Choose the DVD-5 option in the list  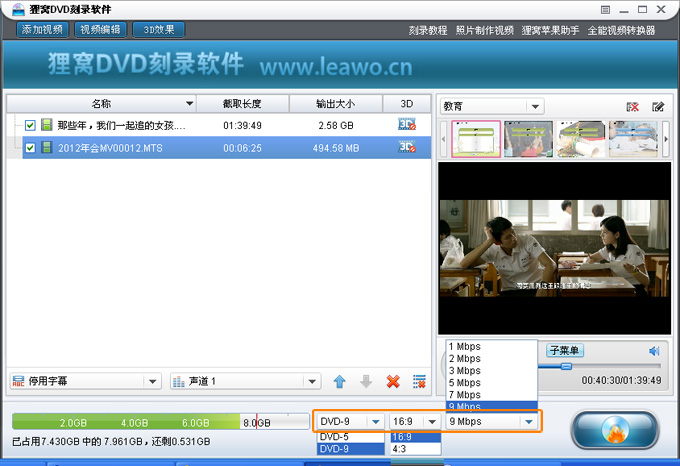pyautogui.click(x=350, y=437)
